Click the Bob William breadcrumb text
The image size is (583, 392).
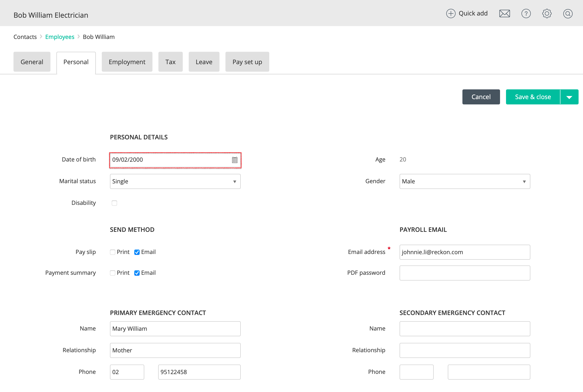[99, 37]
